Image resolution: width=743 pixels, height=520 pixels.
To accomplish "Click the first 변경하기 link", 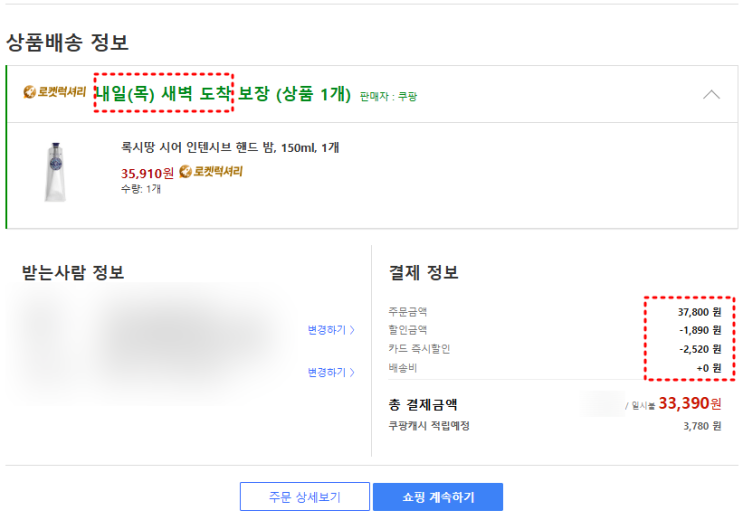I will 331,330.
